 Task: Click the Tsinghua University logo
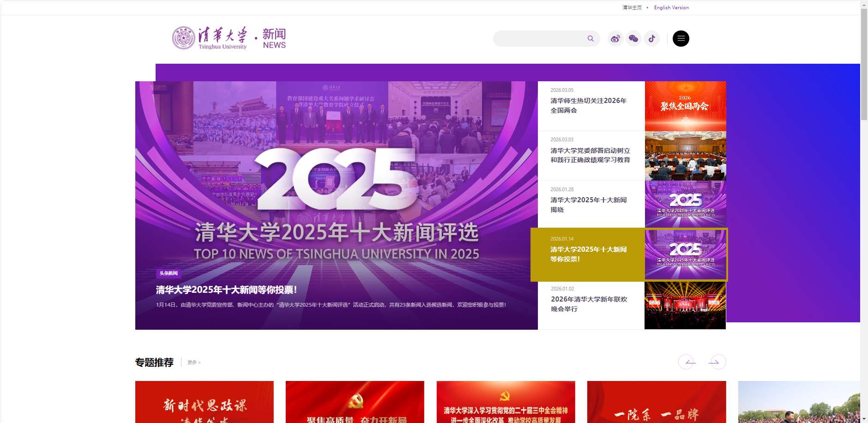coord(210,38)
